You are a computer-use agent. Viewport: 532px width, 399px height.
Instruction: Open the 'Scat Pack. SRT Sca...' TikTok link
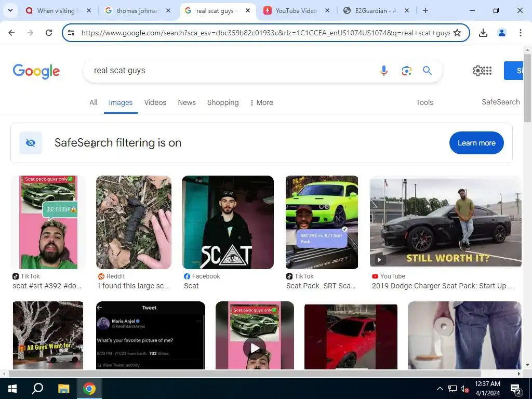click(x=321, y=286)
